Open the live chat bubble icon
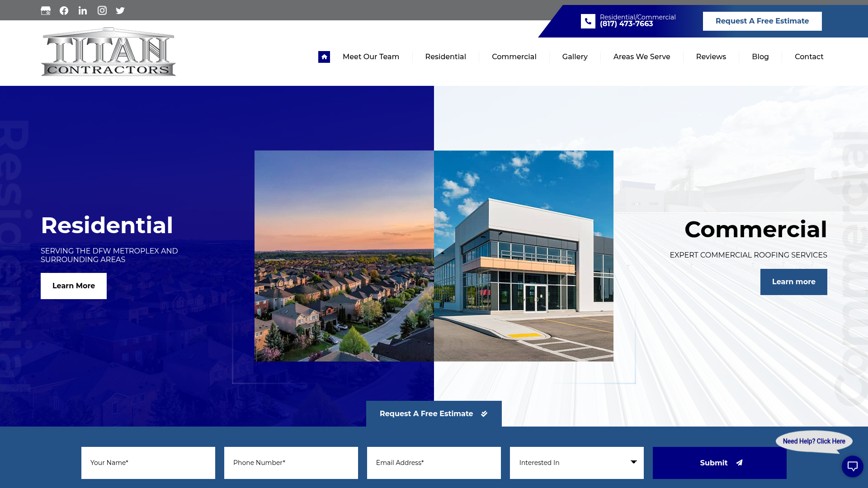The width and height of the screenshot is (868, 488). (852, 466)
